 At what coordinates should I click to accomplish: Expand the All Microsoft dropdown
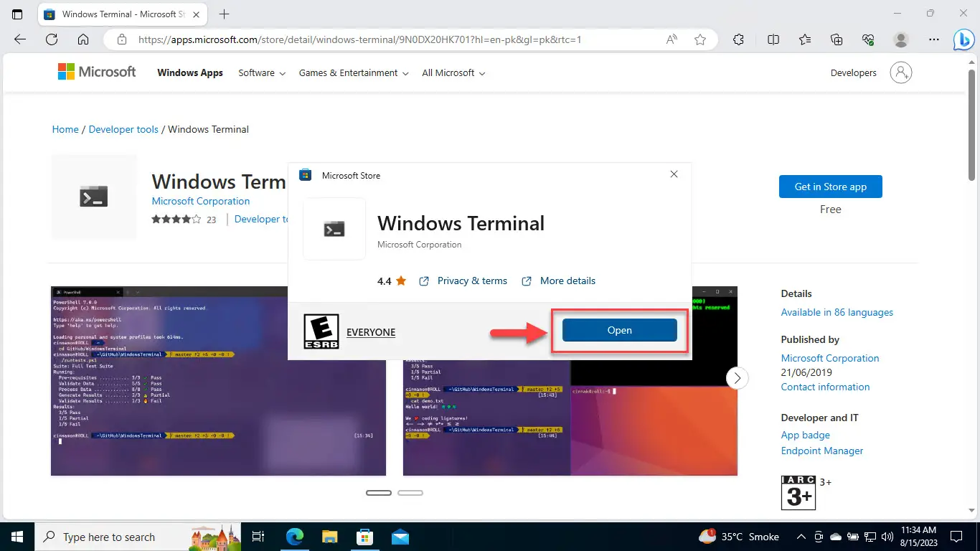pos(453,72)
